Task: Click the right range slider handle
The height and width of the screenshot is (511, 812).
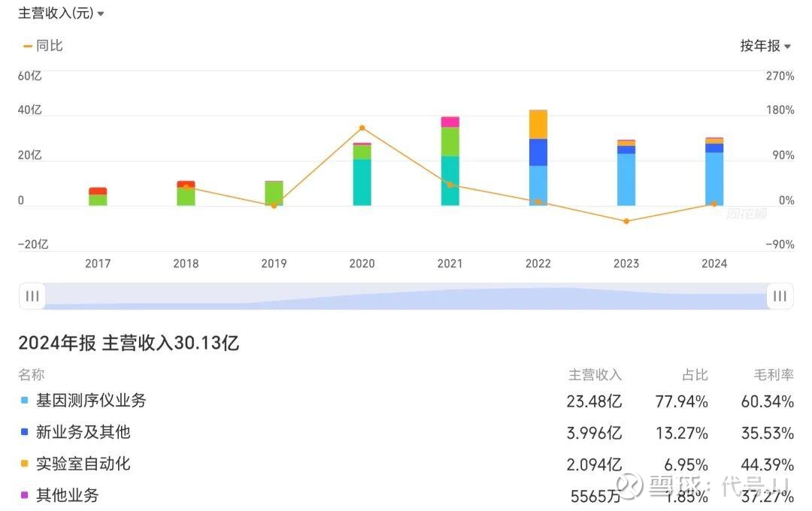Action: coord(780,296)
